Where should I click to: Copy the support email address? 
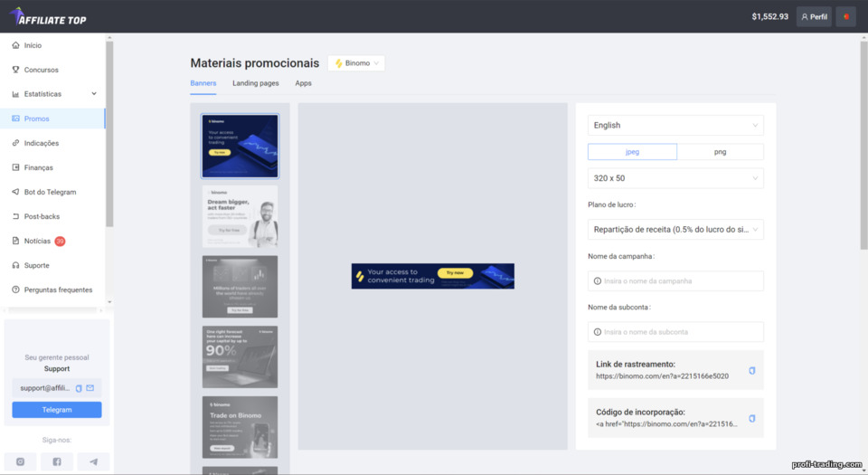(79, 389)
